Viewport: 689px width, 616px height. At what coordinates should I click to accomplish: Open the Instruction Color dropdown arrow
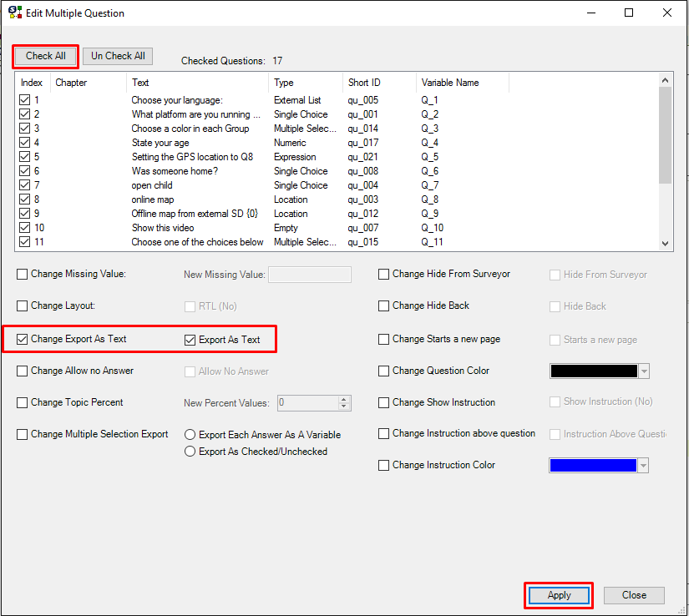643,466
